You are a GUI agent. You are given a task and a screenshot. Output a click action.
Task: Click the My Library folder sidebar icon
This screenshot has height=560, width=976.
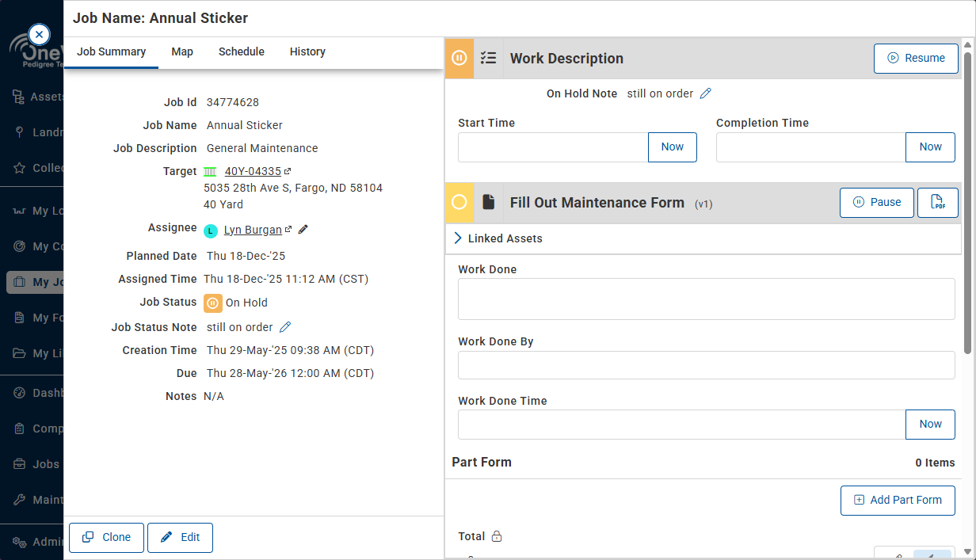tap(19, 353)
